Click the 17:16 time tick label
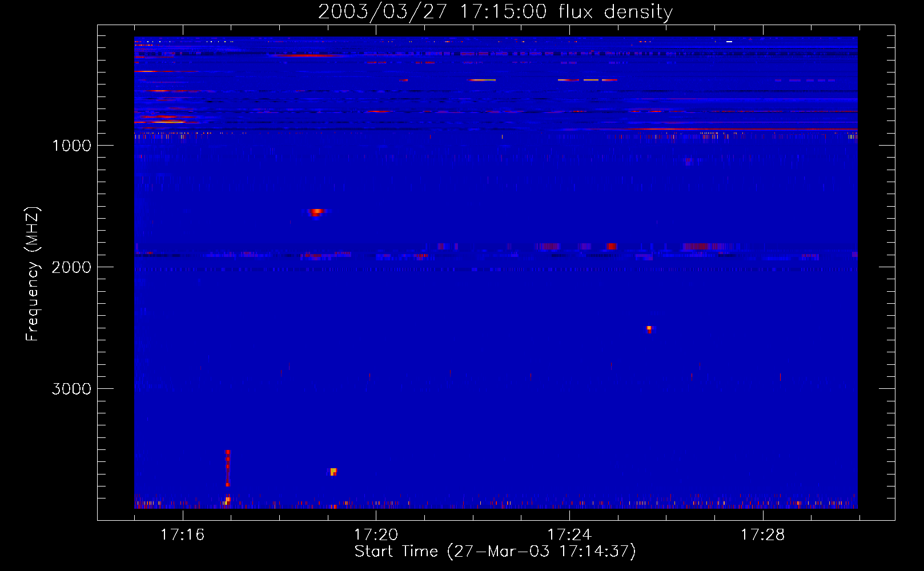The image size is (924, 571). click(182, 535)
